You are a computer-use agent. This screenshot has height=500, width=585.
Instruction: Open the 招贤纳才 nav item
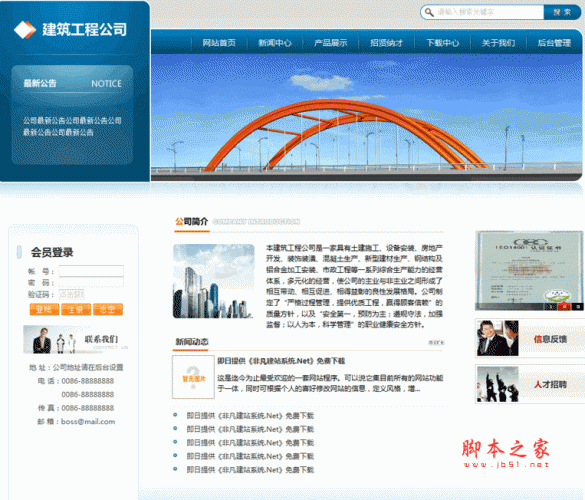point(387,43)
